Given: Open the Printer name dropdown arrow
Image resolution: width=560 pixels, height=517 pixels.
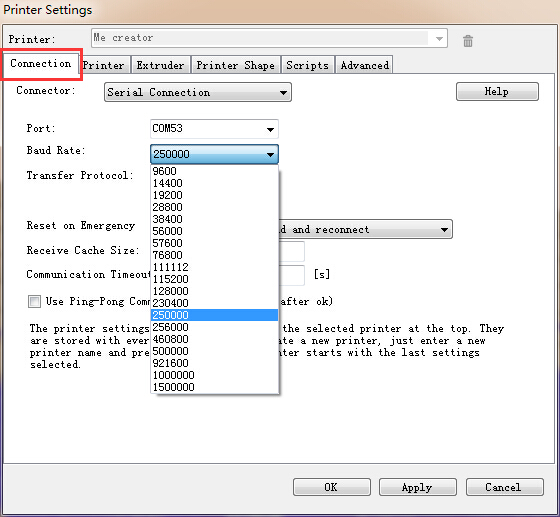Looking at the screenshot, I should [439, 39].
